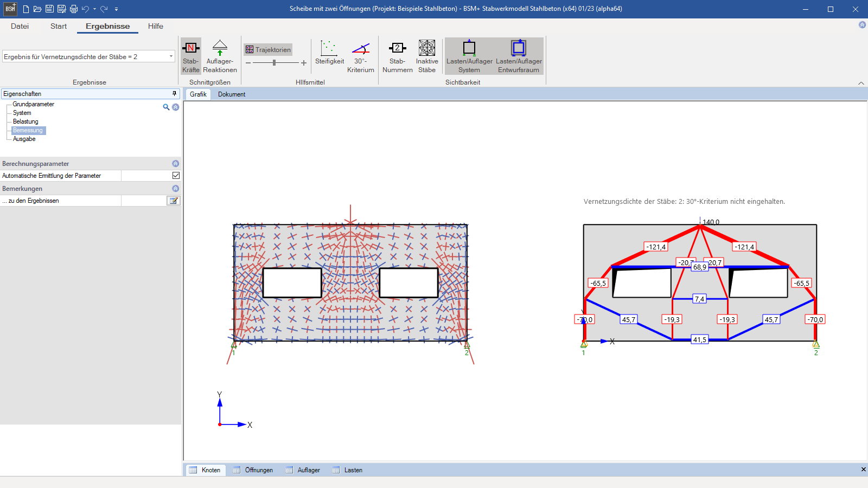Click the BSM+ application logo icon
The height and width of the screenshot is (488, 868).
coord(10,9)
